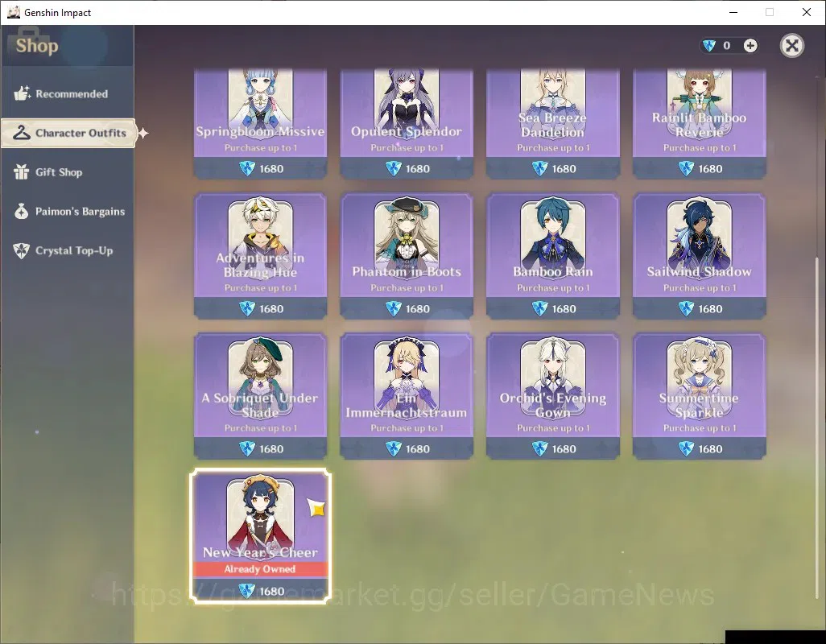Click the gift box icon

click(x=22, y=171)
